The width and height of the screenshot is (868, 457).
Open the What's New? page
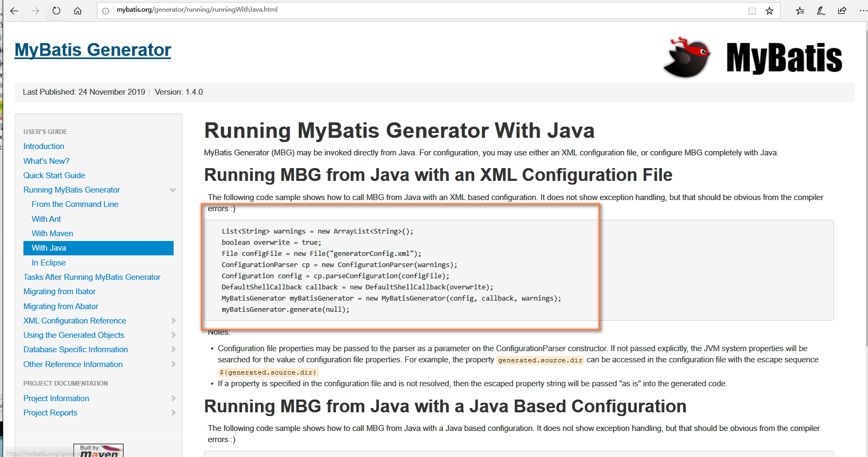tap(46, 161)
